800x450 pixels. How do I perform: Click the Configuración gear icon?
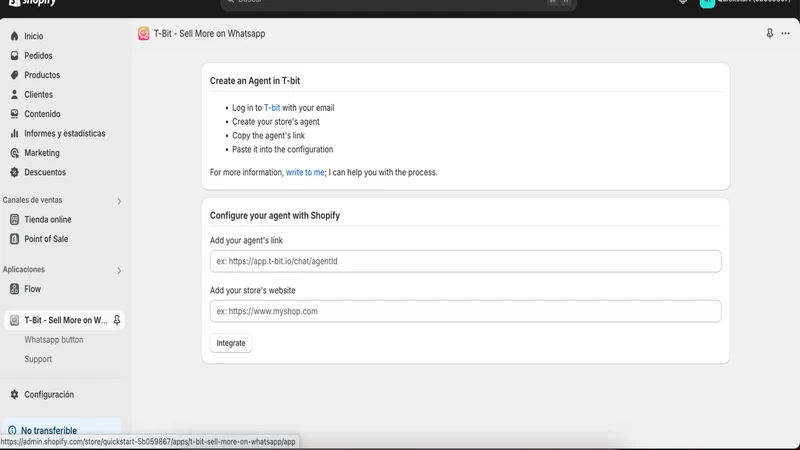[14, 394]
